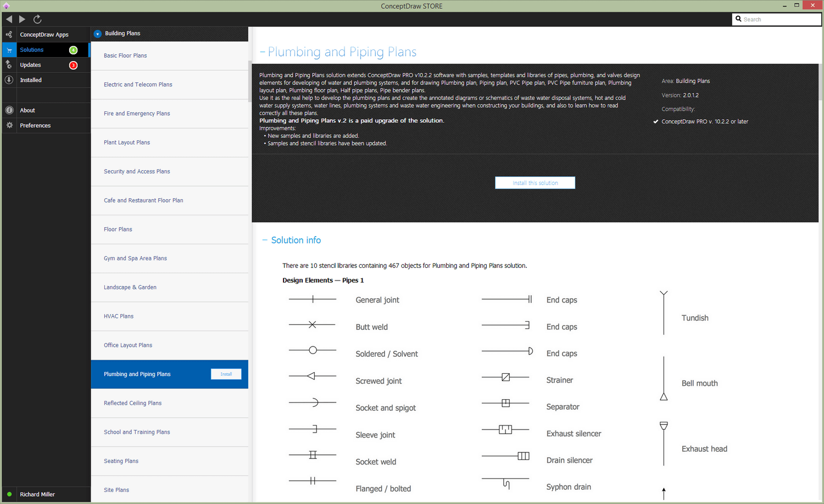Click the green Solutions count badge

[x=73, y=50]
